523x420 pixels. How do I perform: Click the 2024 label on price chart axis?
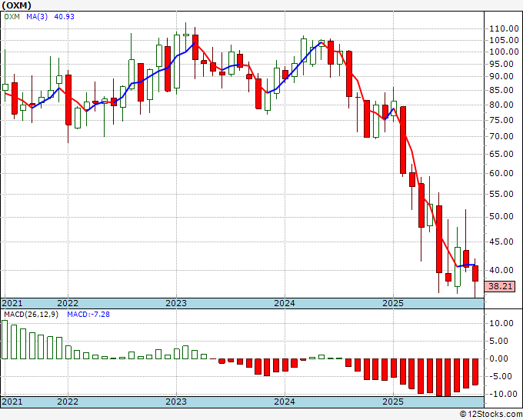tap(285, 303)
